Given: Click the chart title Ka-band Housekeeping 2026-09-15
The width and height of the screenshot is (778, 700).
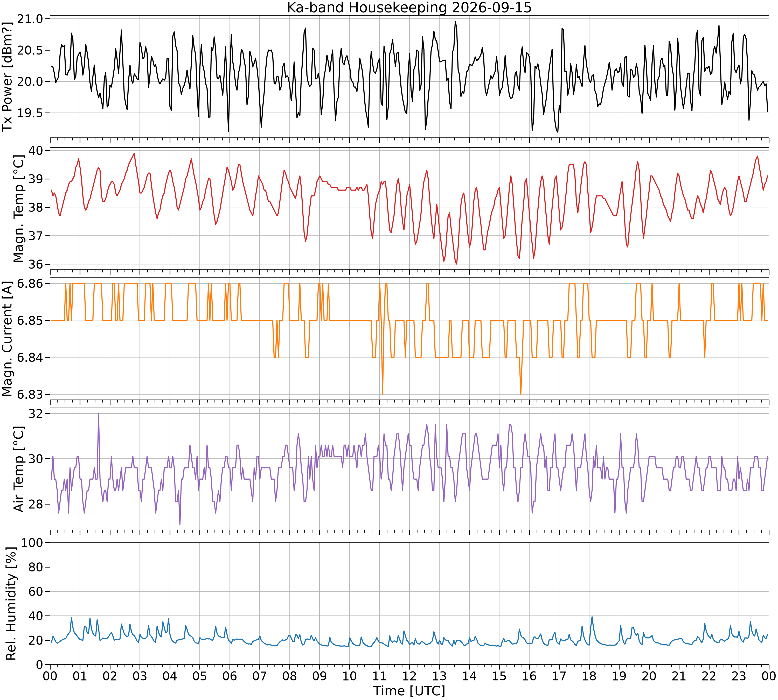Looking at the screenshot, I should [409, 7].
